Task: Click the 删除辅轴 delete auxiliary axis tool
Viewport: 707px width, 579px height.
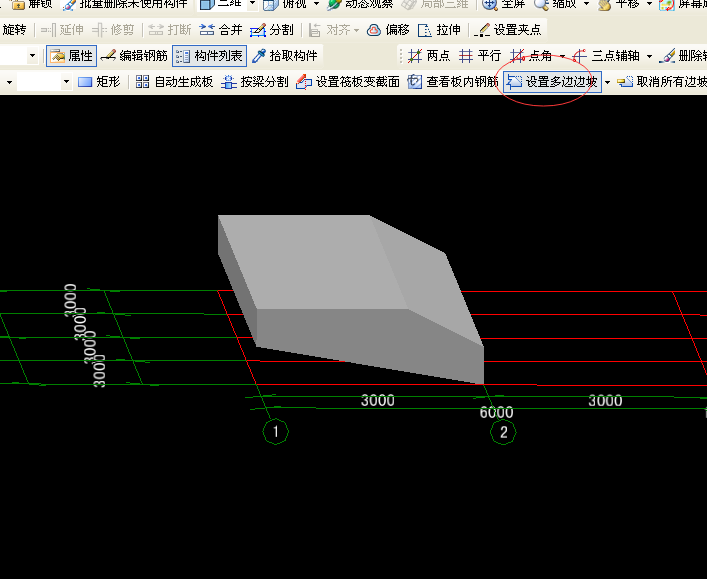Action: (683, 56)
